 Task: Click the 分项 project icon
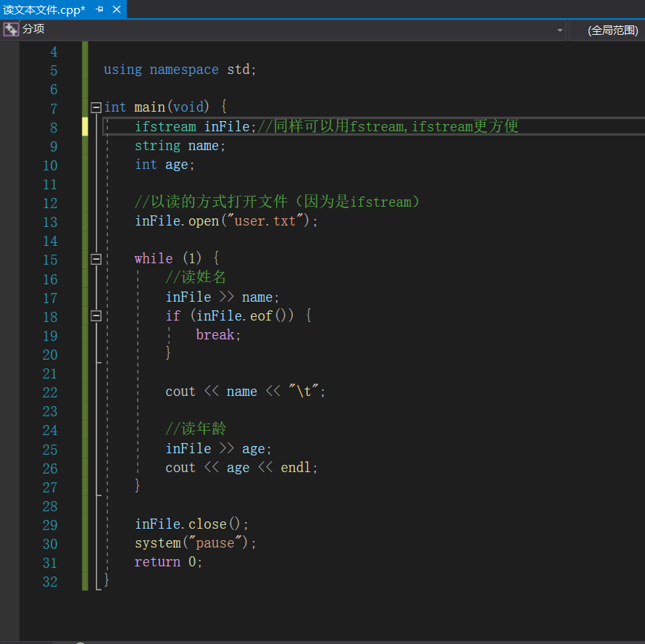(11, 29)
